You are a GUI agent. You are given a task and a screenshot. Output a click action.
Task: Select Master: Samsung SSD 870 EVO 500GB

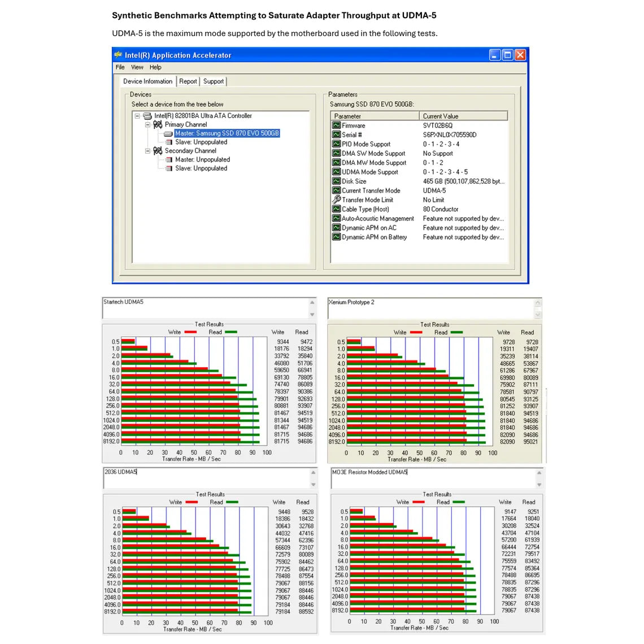pyautogui.click(x=227, y=133)
